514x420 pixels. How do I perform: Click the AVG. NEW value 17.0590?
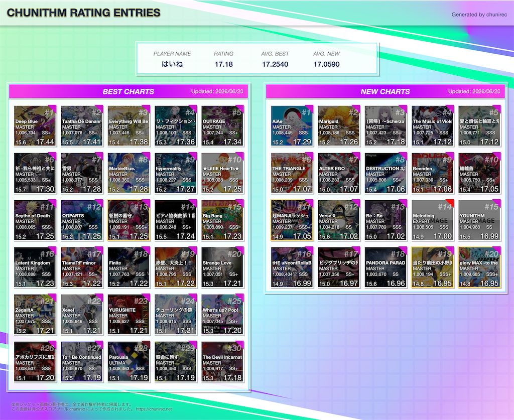(x=326, y=64)
